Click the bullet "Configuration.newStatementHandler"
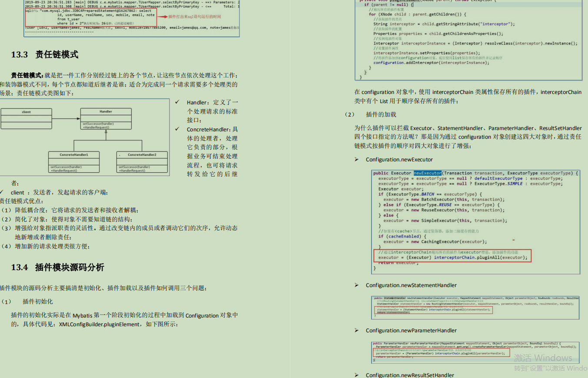 (x=411, y=285)
